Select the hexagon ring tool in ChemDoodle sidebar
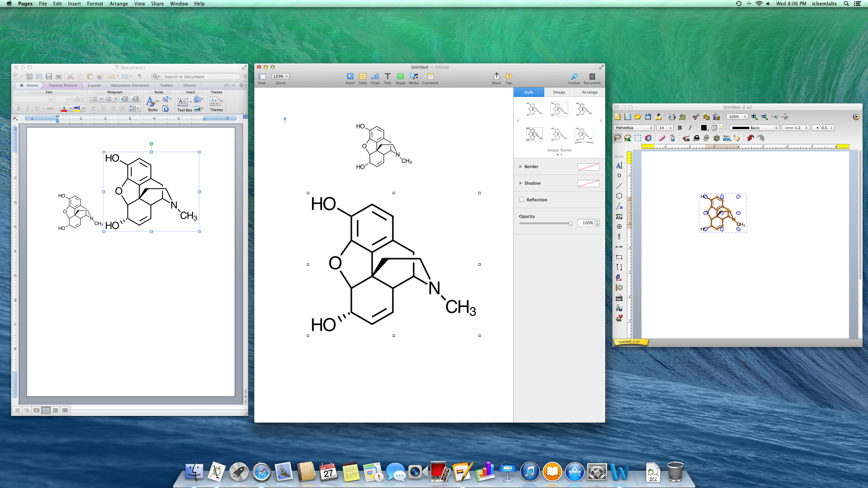The width and height of the screenshot is (868, 488). [619, 196]
